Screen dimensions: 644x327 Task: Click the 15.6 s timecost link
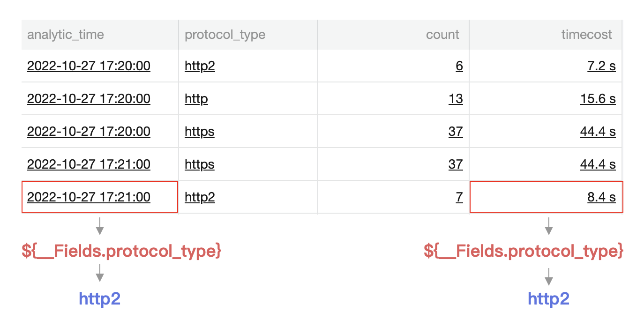598,99
